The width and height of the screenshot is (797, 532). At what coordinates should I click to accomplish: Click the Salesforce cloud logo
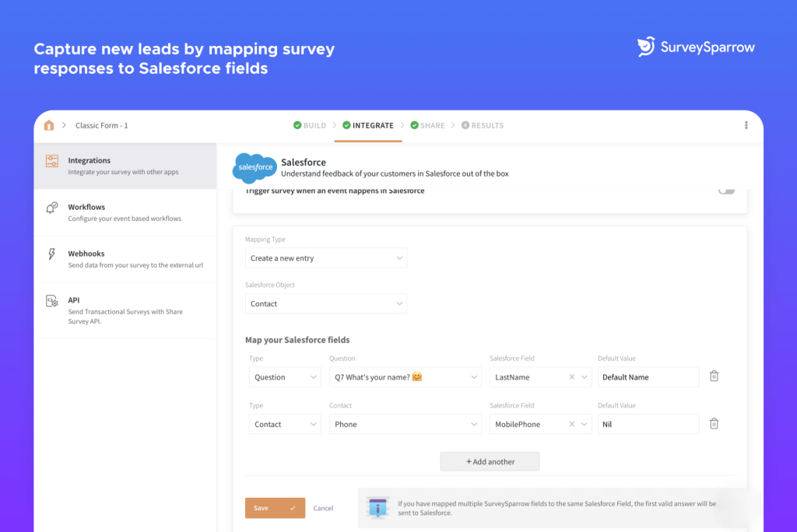tap(255, 167)
